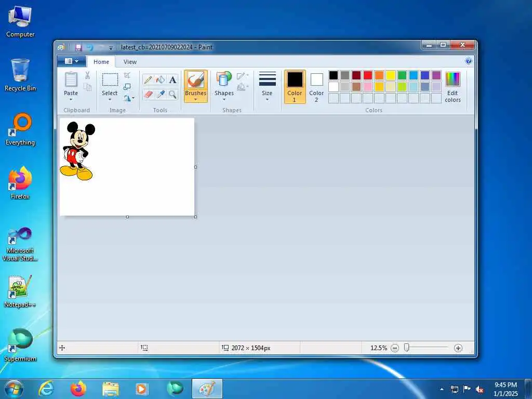Image resolution: width=532 pixels, height=399 pixels.
Task: Activate Color 1 foreground selector
Action: click(295, 87)
